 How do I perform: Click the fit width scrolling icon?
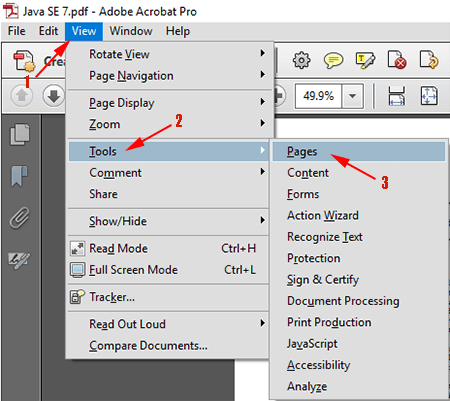(x=397, y=96)
